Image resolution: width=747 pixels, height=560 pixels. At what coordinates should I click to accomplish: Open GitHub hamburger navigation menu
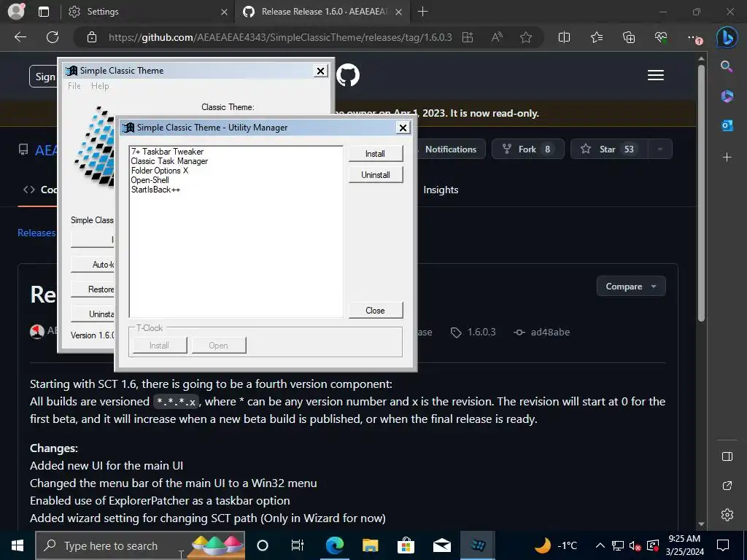click(x=656, y=75)
